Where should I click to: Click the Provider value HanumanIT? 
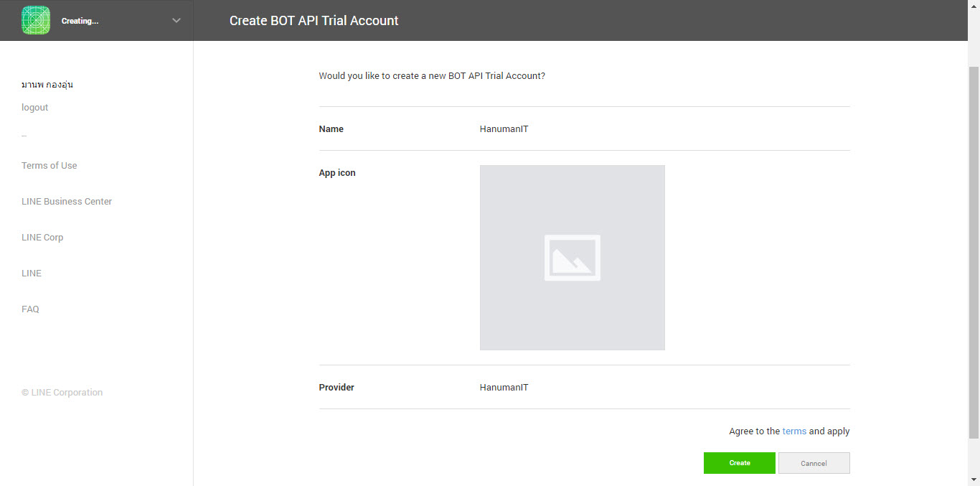[504, 388]
